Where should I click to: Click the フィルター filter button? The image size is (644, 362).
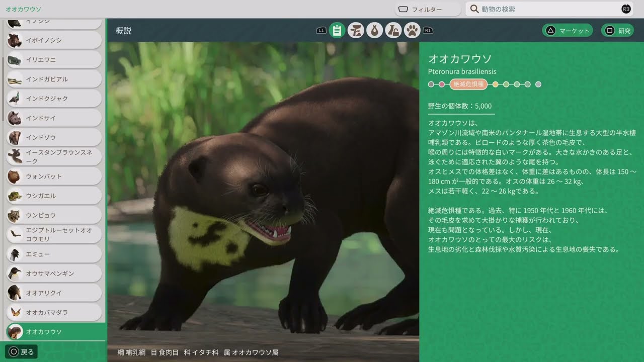pyautogui.click(x=428, y=9)
